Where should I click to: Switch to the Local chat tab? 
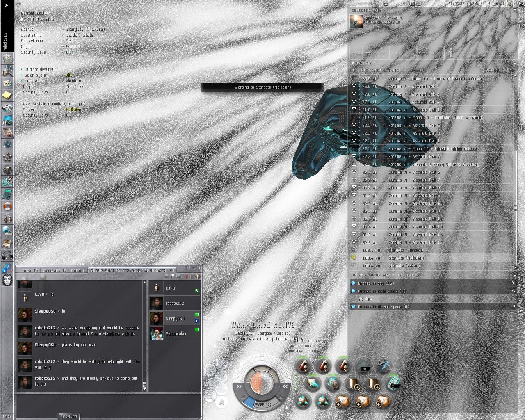29,271
